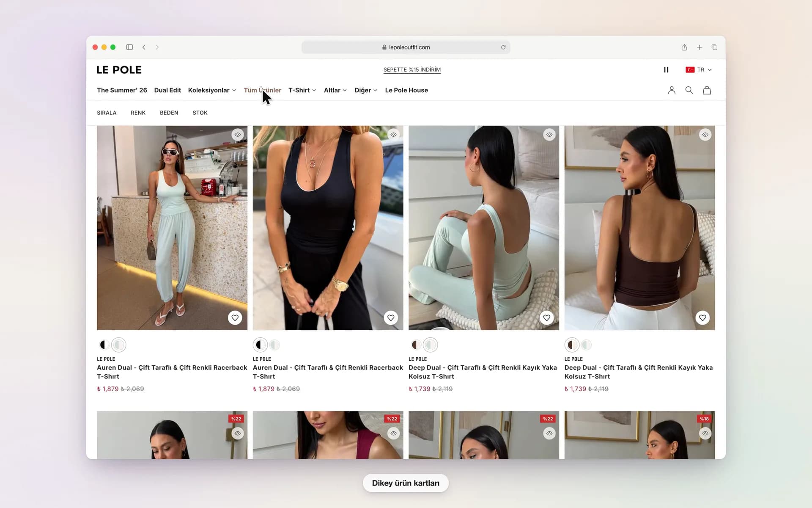This screenshot has height=508, width=812.
Task: Quick view the black Auren Dual product eye icon
Action: pos(393,135)
